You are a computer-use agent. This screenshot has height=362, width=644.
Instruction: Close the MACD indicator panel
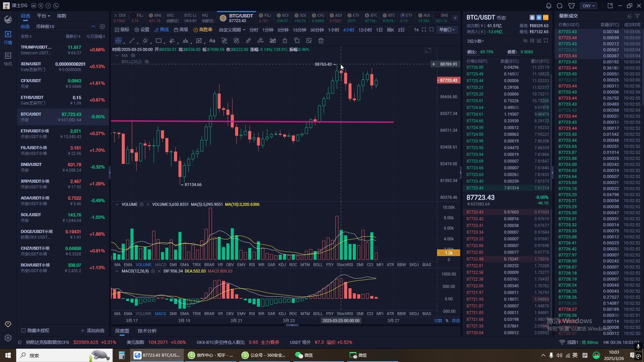click(x=159, y=271)
